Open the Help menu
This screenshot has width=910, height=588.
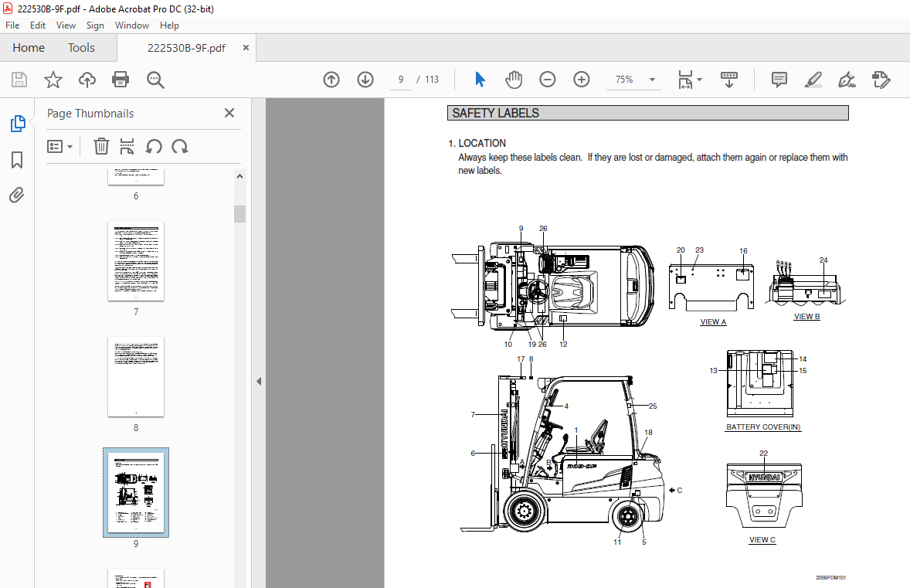pos(169,25)
